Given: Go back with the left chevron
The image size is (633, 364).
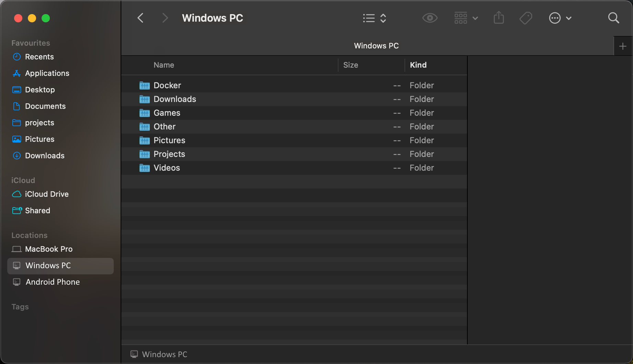Looking at the screenshot, I should [140, 18].
